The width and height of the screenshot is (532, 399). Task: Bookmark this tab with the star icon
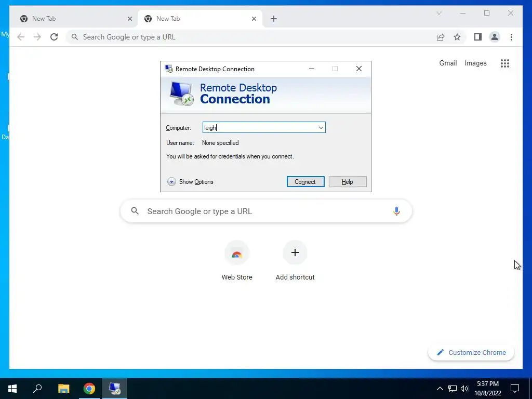pyautogui.click(x=457, y=37)
